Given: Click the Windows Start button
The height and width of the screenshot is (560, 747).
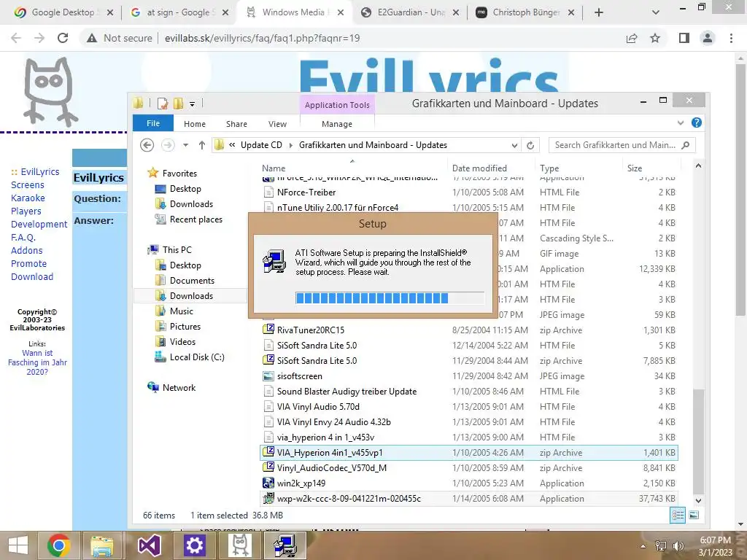Looking at the screenshot, I should click(18, 545).
